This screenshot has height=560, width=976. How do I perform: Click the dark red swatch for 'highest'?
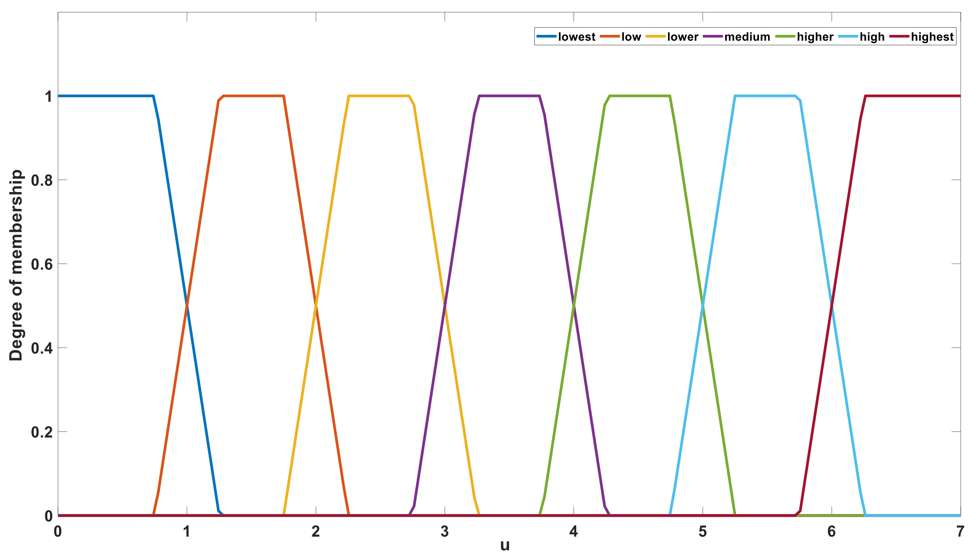tap(899, 36)
